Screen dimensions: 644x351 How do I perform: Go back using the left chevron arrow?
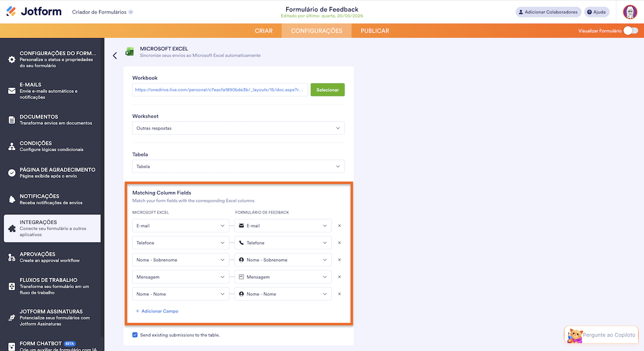[x=115, y=56]
